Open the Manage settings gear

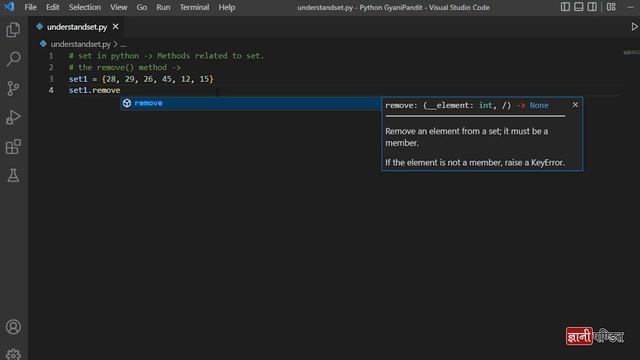point(13,354)
